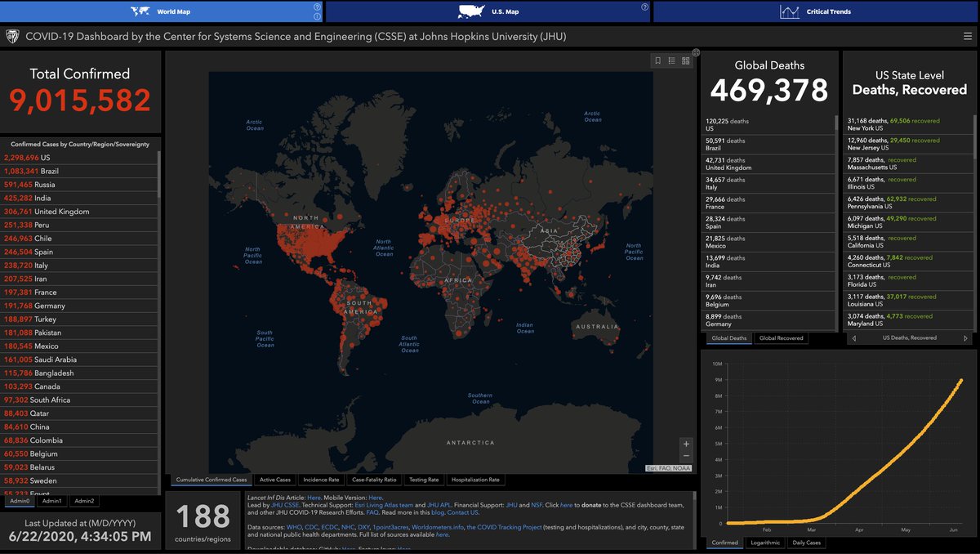
Task: Click the Global Deaths list scrollbar
Action: (x=835, y=123)
